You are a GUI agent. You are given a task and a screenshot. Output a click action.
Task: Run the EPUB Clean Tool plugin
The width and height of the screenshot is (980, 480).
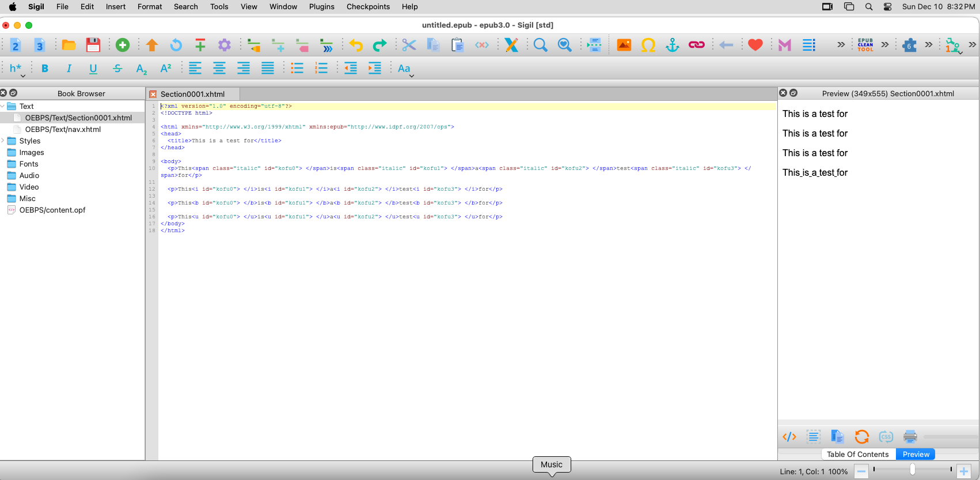pyautogui.click(x=865, y=45)
